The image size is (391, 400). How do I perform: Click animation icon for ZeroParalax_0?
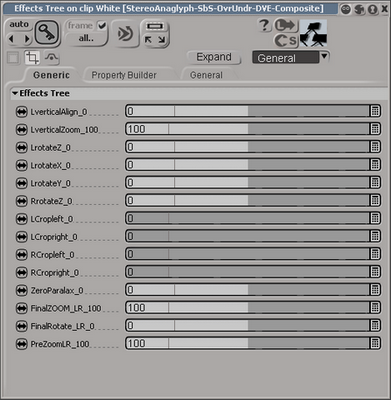point(22,290)
